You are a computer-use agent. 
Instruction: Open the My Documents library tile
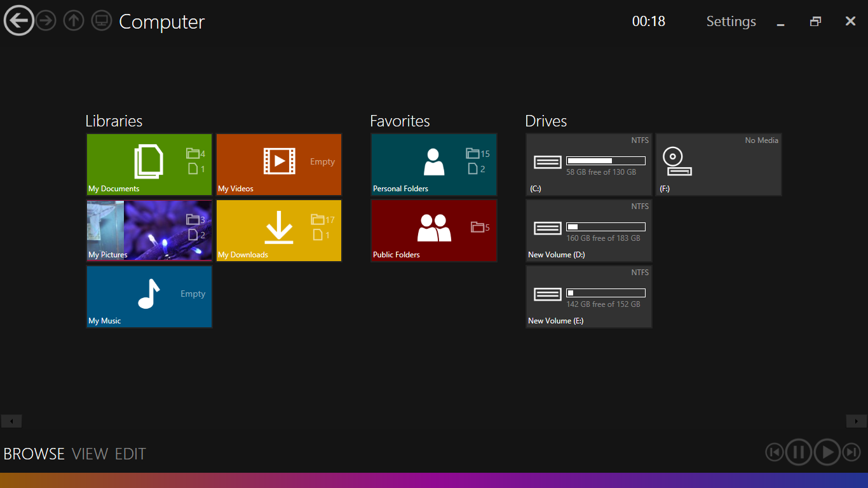tap(149, 164)
